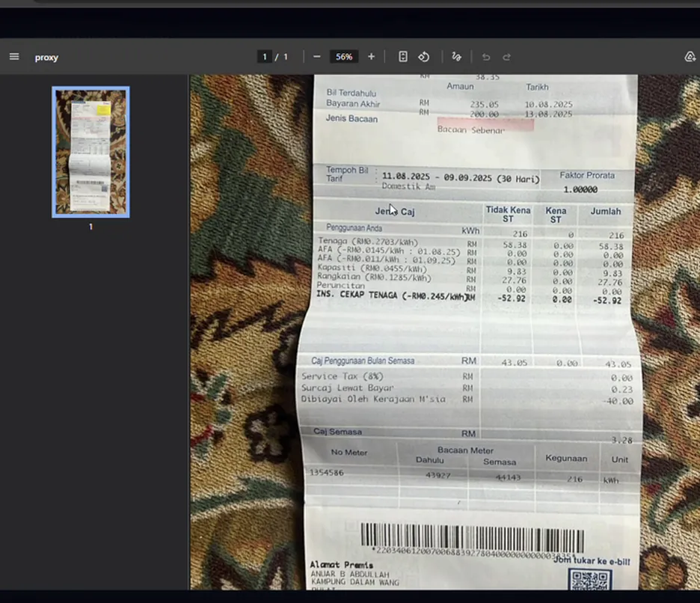Click the Dibiayai Oleh Kerajaan M'sia line

coord(373,399)
